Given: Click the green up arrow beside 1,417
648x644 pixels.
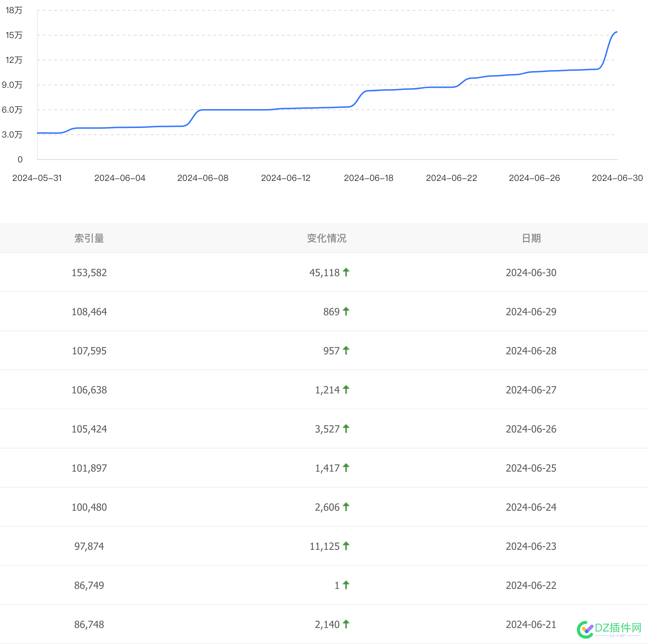Looking at the screenshot, I should coord(346,468).
